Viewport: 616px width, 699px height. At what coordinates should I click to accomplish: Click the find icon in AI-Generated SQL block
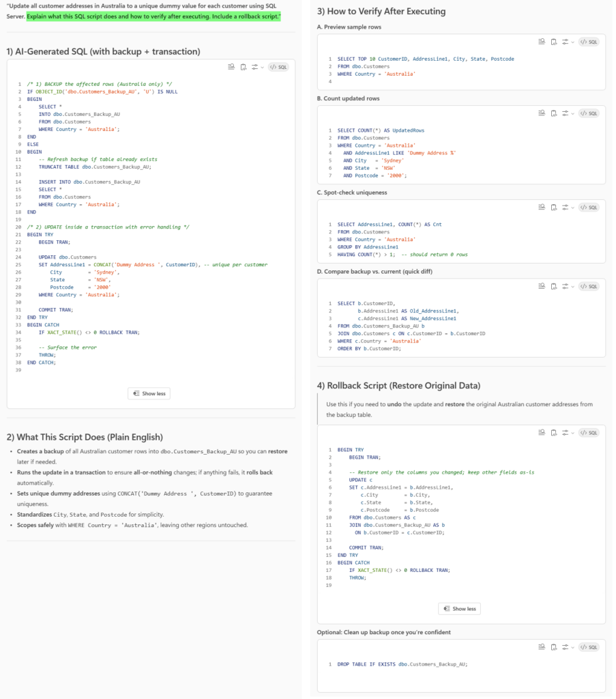coord(232,67)
